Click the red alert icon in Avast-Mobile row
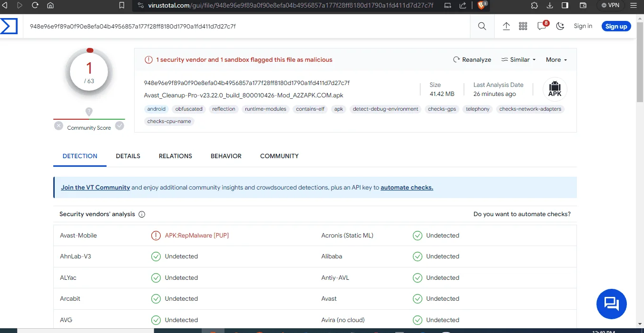This screenshot has height=333, width=644. [156, 236]
